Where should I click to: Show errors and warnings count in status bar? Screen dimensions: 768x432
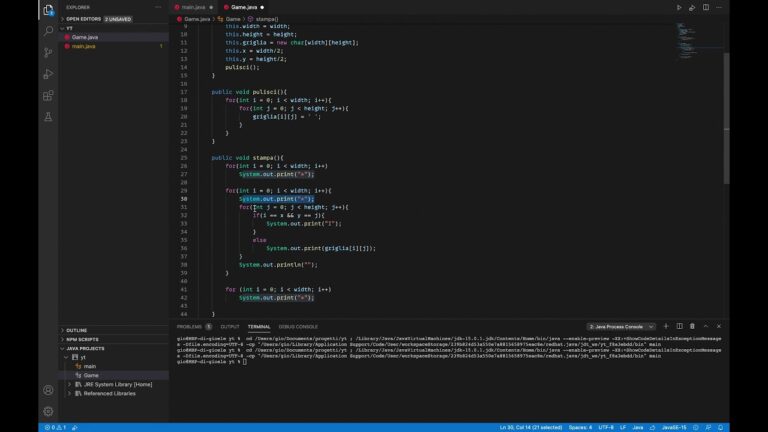[x=55, y=428]
